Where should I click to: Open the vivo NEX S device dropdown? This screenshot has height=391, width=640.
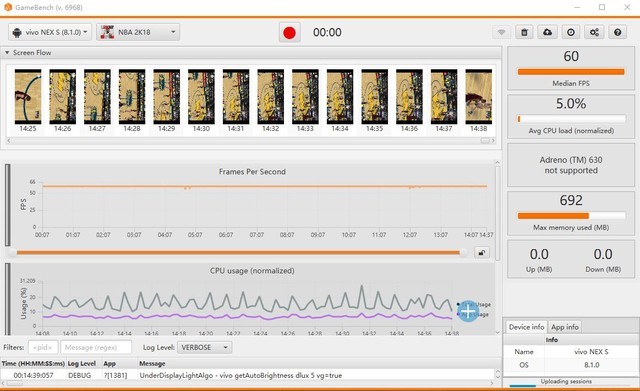coord(50,32)
